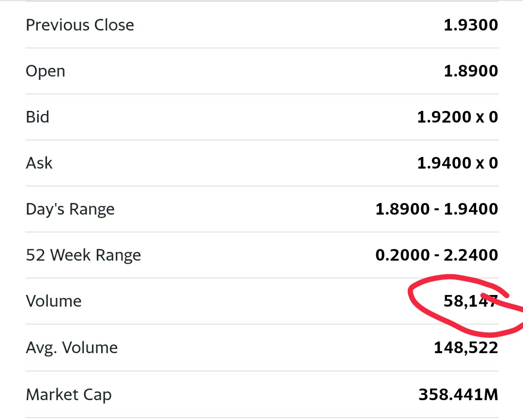The width and height of the screenshot is (523, 420).
Task: Select the 52 Week Range value 0.2000 - 2.2400
Action: point(437,255)
